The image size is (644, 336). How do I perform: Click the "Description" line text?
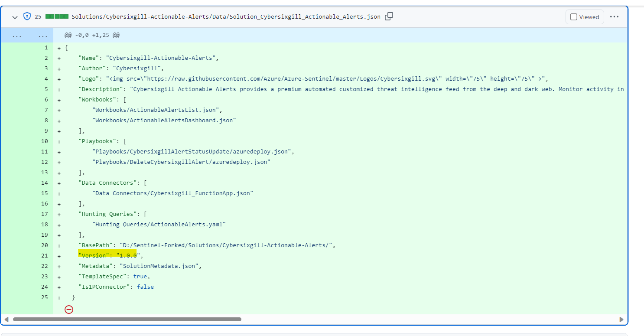(351, 89)
